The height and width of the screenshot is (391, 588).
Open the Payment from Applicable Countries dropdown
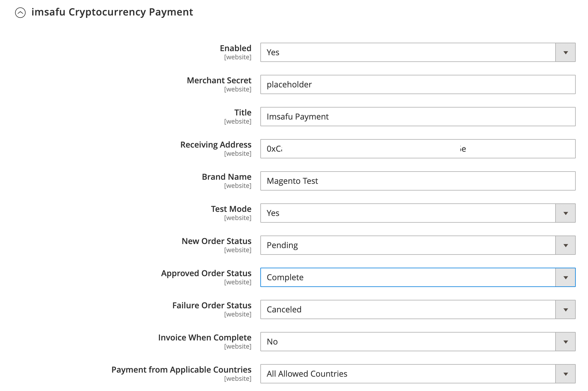click(565, 374)
